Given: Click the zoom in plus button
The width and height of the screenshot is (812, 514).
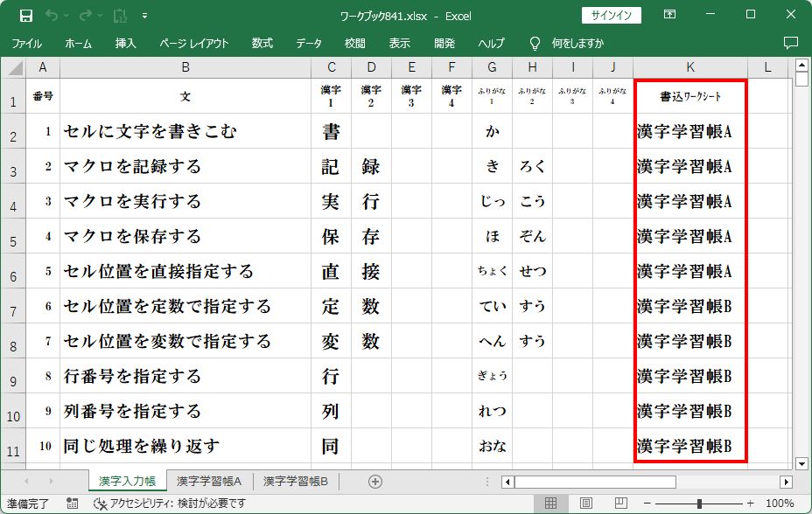Looking at the screenshot, I should [x=751, y=504].
